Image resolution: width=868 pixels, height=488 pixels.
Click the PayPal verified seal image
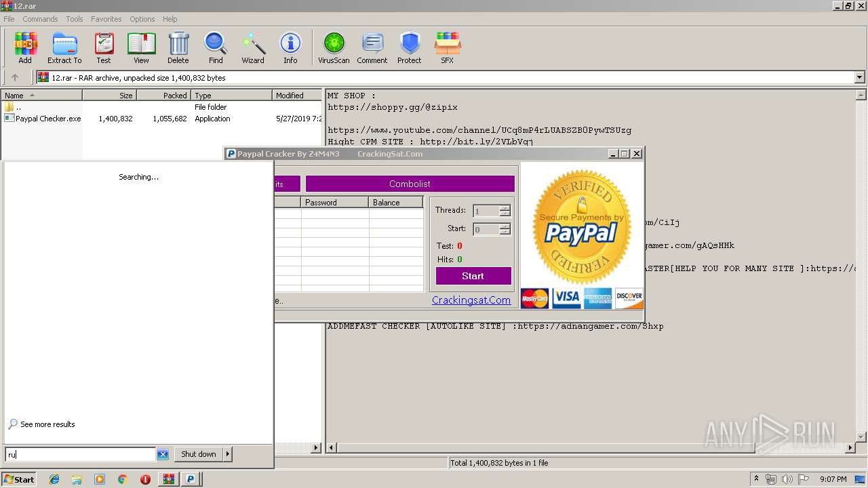pos(582,226)
